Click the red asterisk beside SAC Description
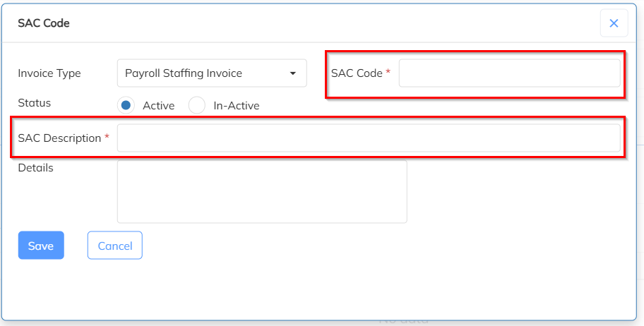 coord(107,138)
